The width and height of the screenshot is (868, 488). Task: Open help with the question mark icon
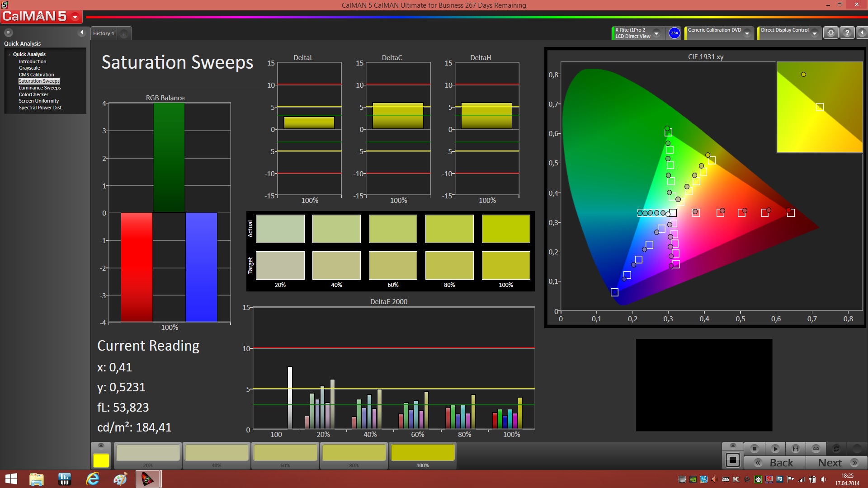[x=847, y=33]
